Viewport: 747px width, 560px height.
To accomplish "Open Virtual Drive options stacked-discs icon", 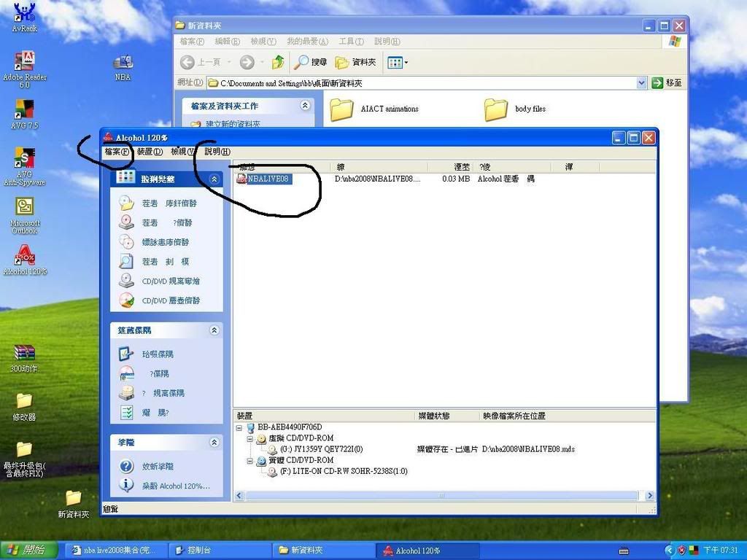I will tap(126, 393).
